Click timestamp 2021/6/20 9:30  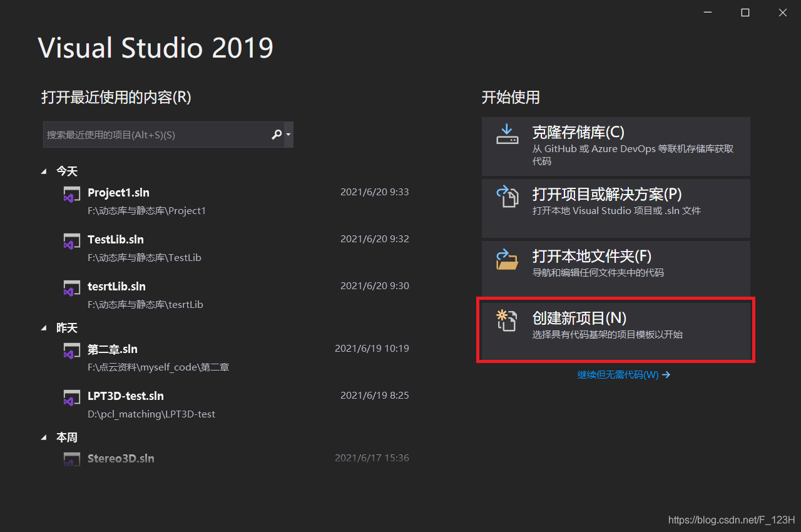[x=374, y=286]
